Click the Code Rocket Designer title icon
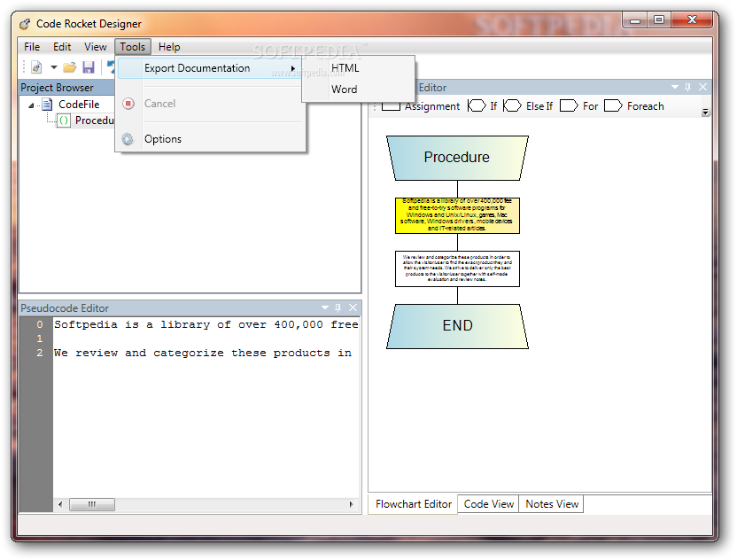Screen dimensions: 737x560 tap(25, 24)
